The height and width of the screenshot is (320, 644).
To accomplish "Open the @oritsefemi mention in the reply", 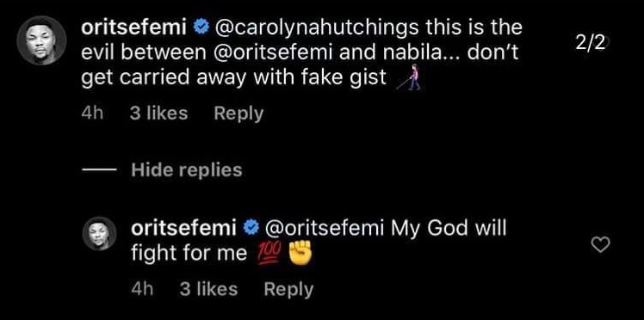I will [325, 229].
